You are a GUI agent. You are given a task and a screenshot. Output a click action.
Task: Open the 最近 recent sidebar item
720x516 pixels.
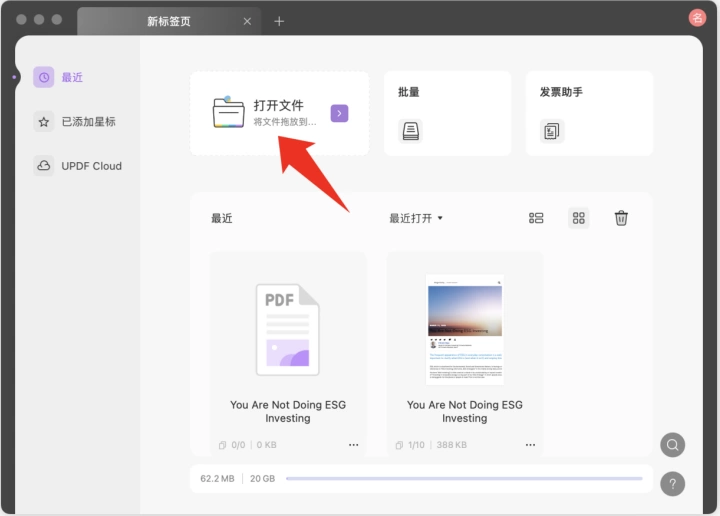tap(58, 77)
